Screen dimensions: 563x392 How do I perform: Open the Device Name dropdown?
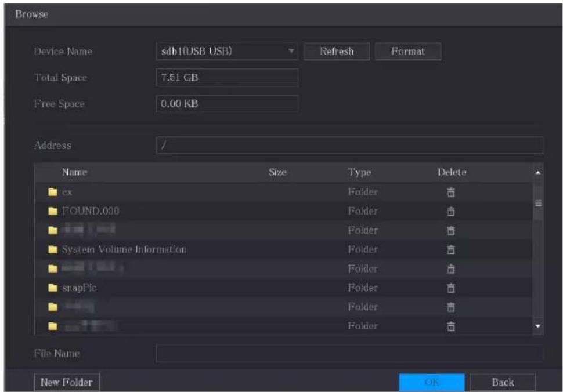click(227, 51)
